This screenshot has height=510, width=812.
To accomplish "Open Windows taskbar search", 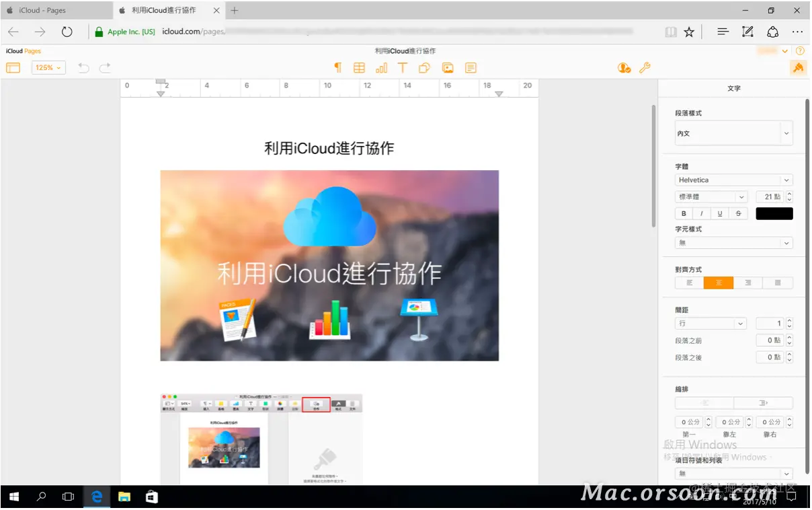I will tap(41, 497).
